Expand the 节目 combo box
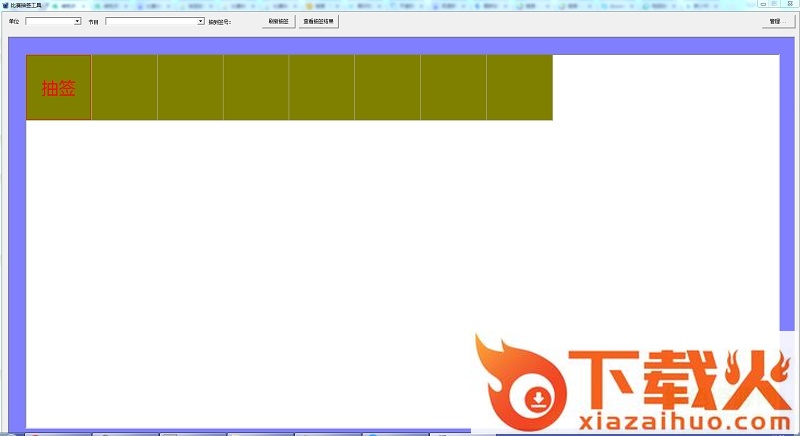The height and width of the screenshot is (436, 800). coord(200,21)
